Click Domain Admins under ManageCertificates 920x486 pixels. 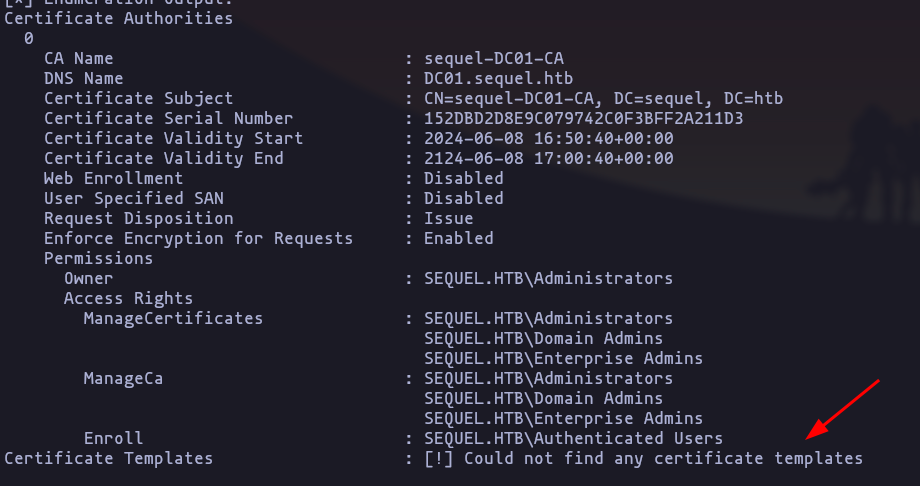[x=543, y=339]
